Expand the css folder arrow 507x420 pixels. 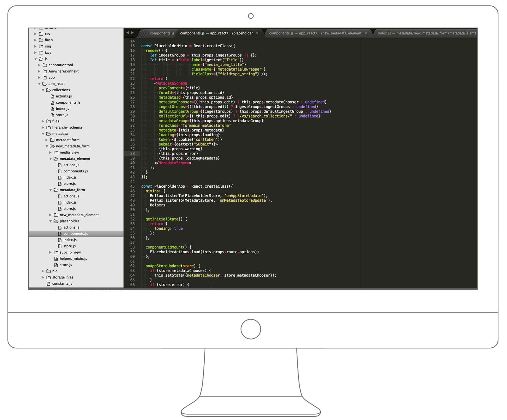pyautogui.click(x=35, y=34)
